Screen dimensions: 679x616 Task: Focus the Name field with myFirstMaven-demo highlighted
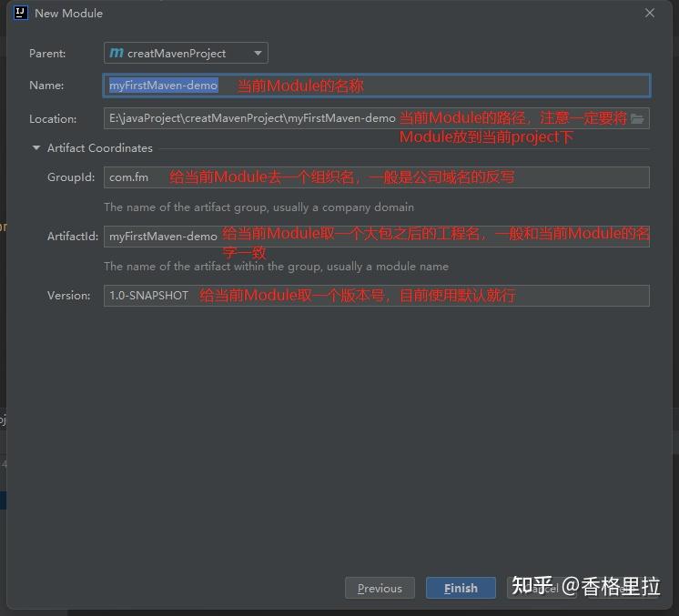[x=376, y=86]
